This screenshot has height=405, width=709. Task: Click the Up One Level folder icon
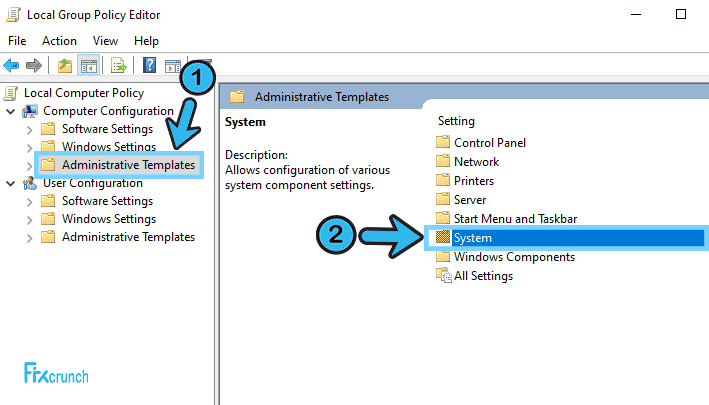[65, 66]
